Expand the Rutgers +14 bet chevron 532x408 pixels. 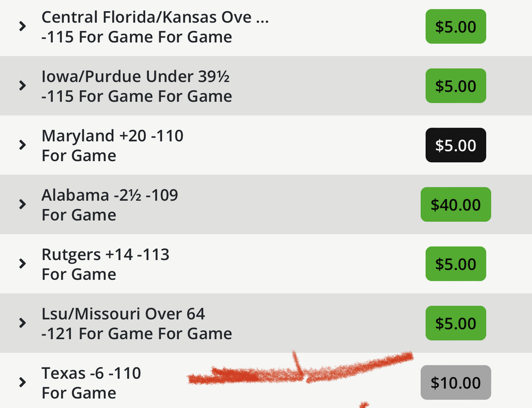tap(22, 263)
